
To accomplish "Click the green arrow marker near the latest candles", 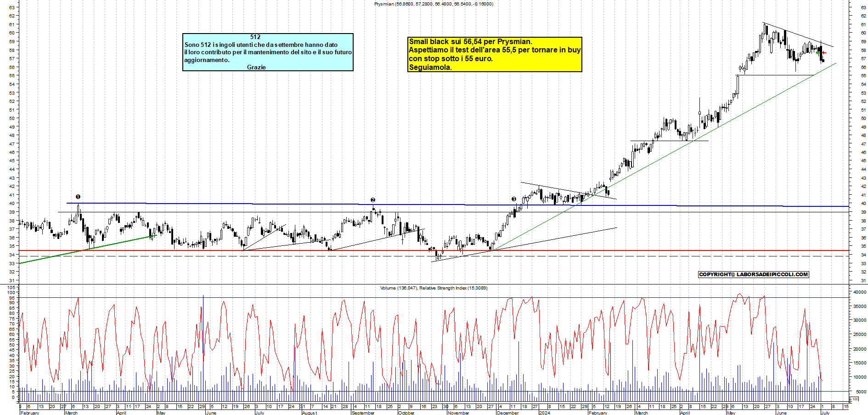I will click(818, 53).
